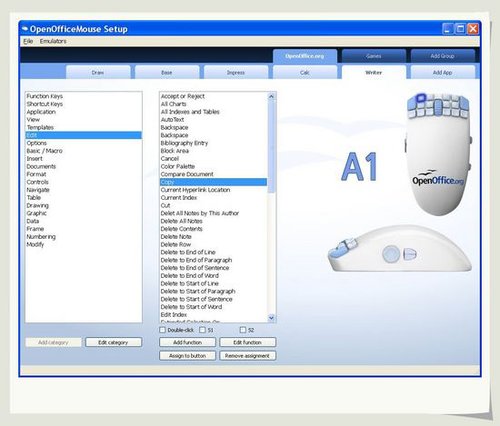Select the Templates category
Screen dimensions: 500x426
pos(40,127)
